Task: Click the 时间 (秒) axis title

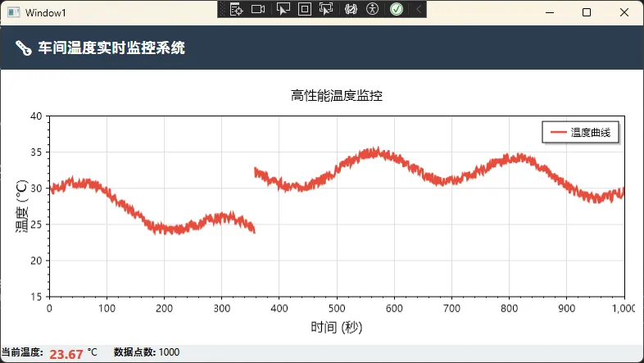Action: pyautogui.click(x=337, y=327)
